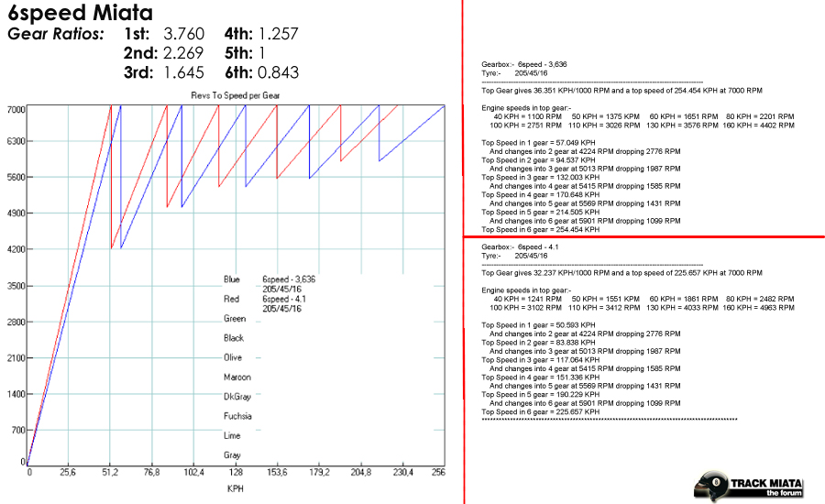Click "Top Speed in 6 gear = 225.657 KPH"
The height and width of the screenshot is (504, 825).
click(540, 412)
